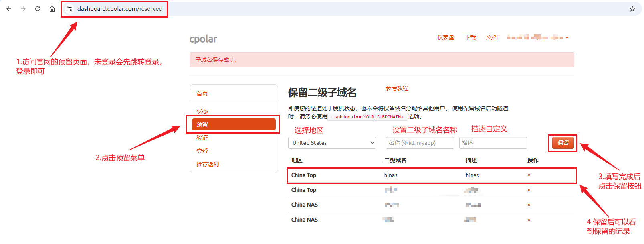Go to browser home page
The image size is (644, 244).
point(52,9)
